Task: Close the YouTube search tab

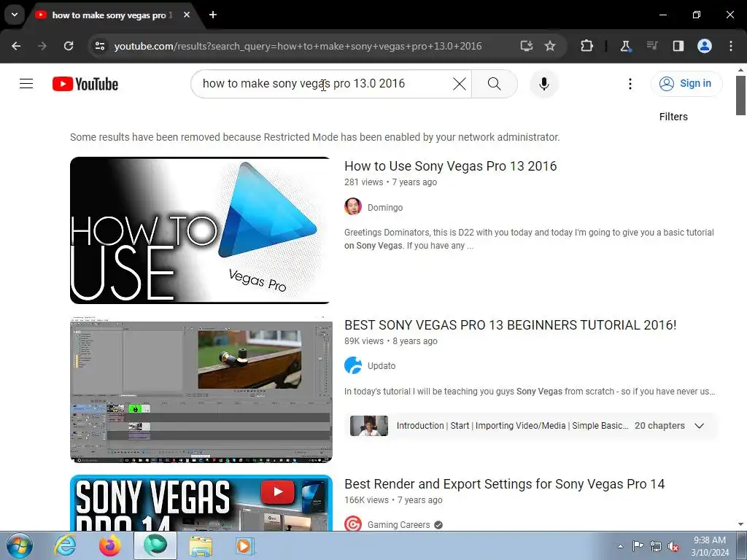Action: 187,15
